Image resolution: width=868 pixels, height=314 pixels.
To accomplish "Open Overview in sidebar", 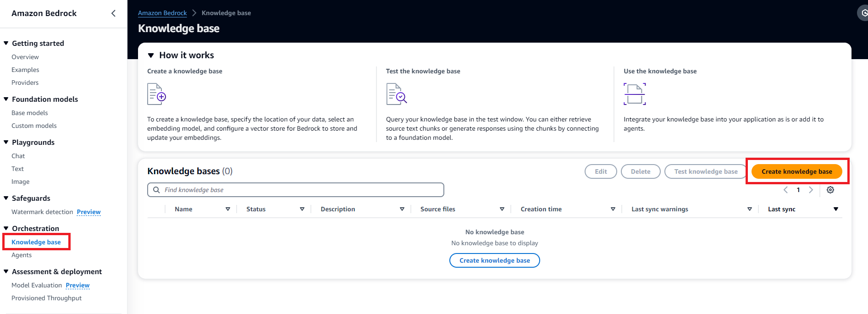I will pyautogui.click(x=25, y=57).
